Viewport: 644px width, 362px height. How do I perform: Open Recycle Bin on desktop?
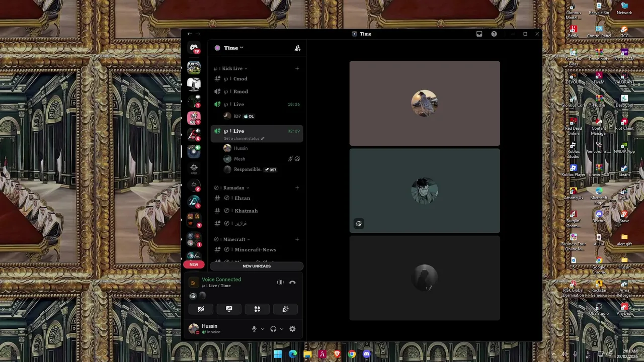(x=599, y=9)
